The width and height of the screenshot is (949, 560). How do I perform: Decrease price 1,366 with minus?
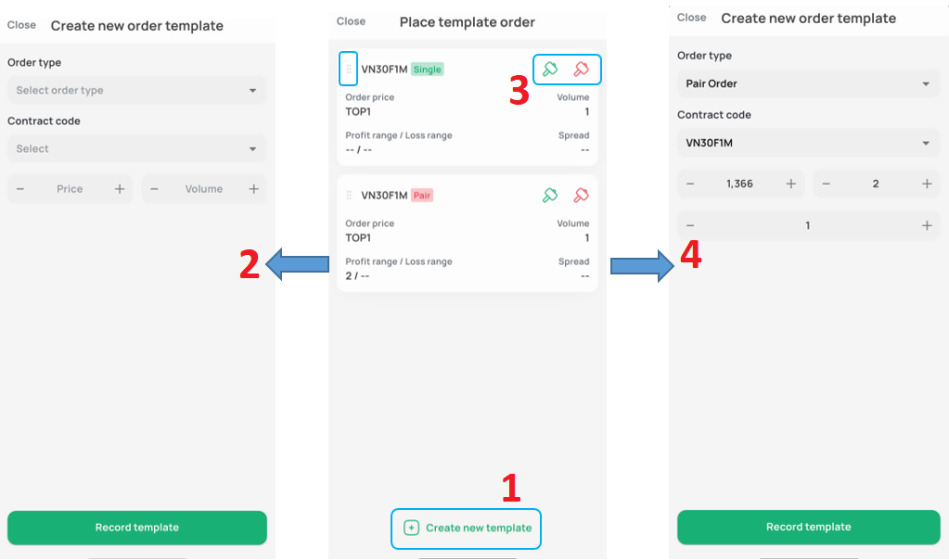tap(690, 184)
